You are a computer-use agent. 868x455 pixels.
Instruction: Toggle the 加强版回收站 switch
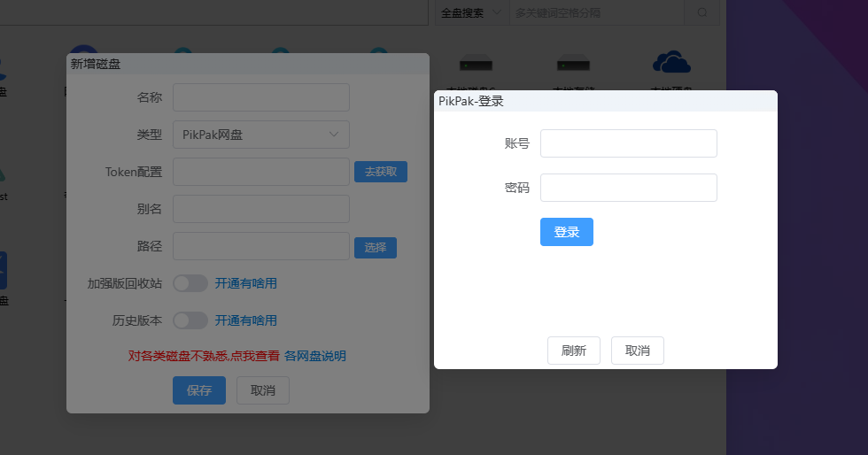[190, 283]
